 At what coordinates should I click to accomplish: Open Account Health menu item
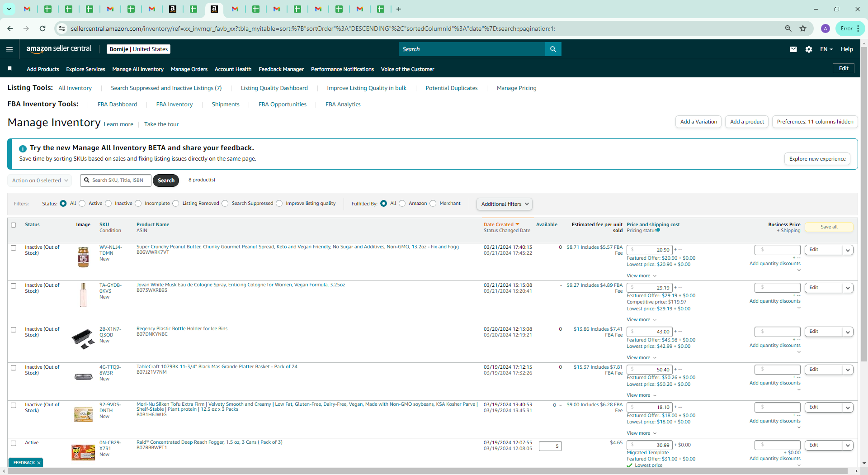click(x=233, y=69)
